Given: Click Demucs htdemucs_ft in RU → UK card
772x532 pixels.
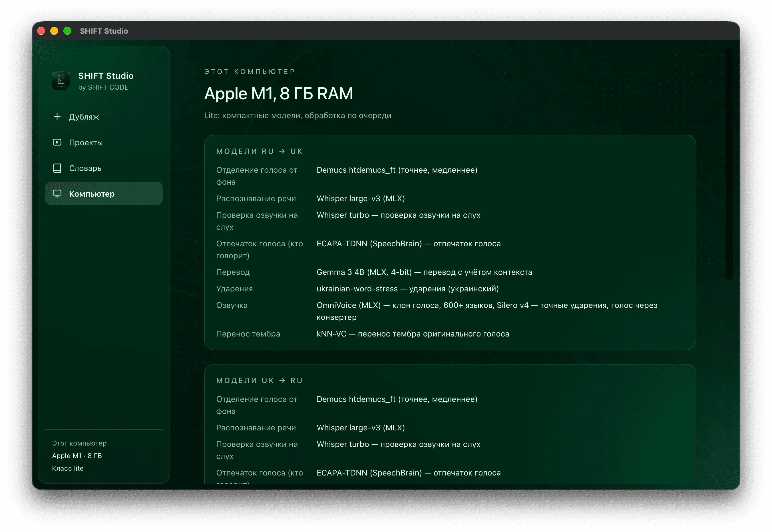Looking at the screenshot, I should click(397, 170).
